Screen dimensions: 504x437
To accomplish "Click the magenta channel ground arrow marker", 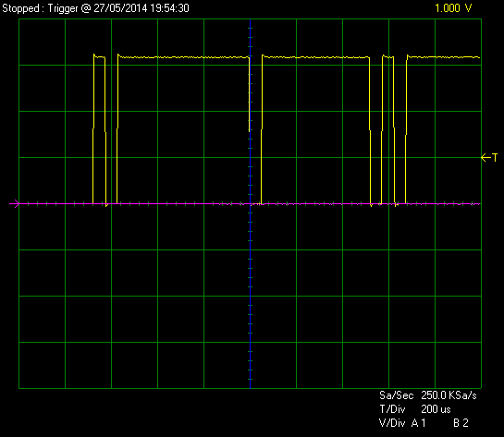I will (x=15, y=203).
